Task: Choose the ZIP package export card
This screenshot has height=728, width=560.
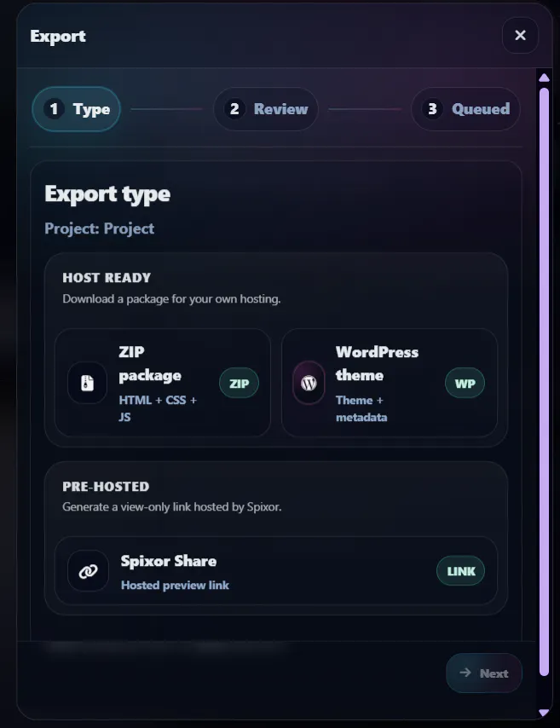Action: [163, 383]
